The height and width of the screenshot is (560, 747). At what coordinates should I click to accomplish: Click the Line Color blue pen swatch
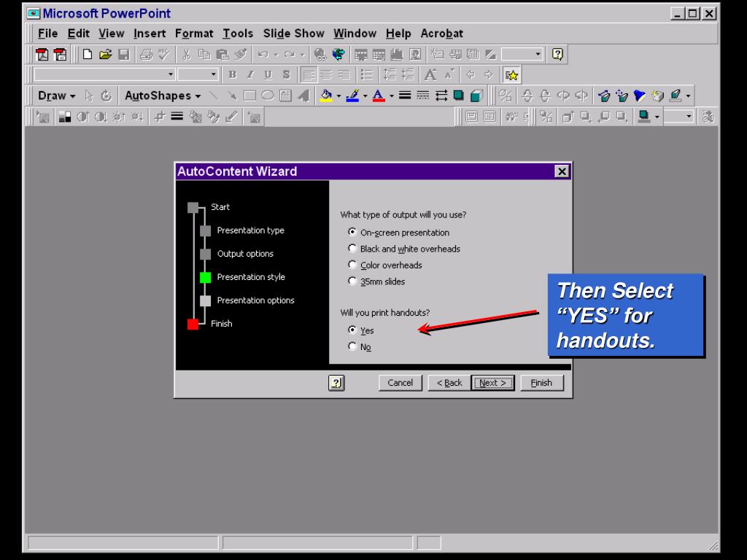pyautogui.click(x=352, y=96)
